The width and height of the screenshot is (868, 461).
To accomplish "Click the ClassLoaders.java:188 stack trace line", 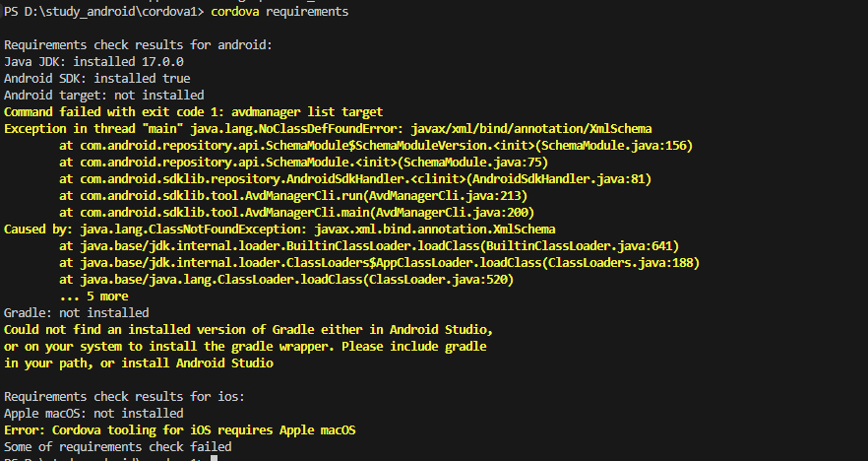I will point(379,263).
